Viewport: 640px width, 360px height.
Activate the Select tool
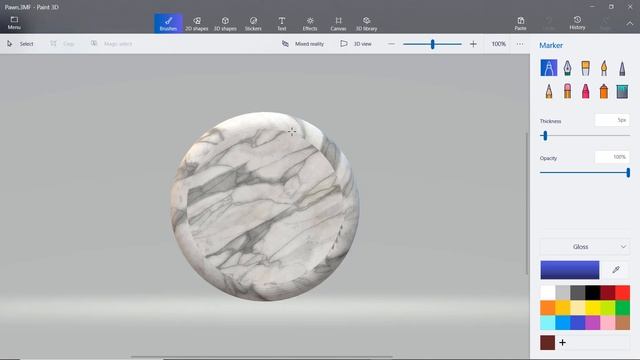tap(20, 44)
